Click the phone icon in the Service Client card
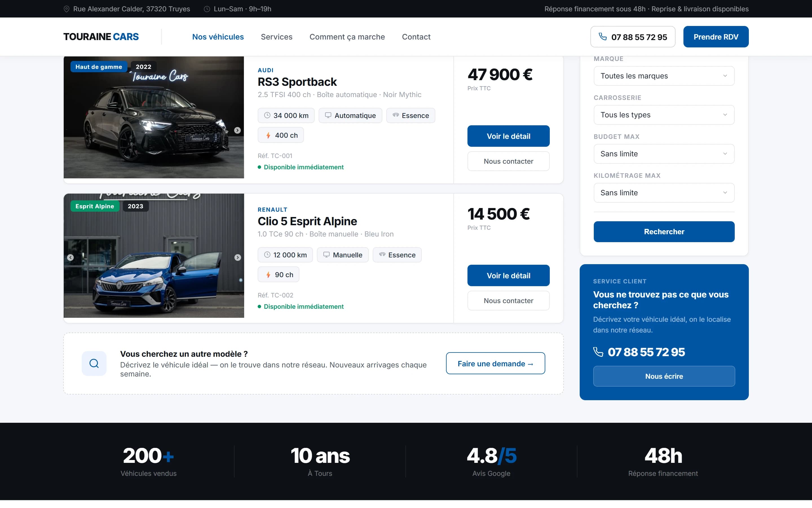 tap(598, 352)
